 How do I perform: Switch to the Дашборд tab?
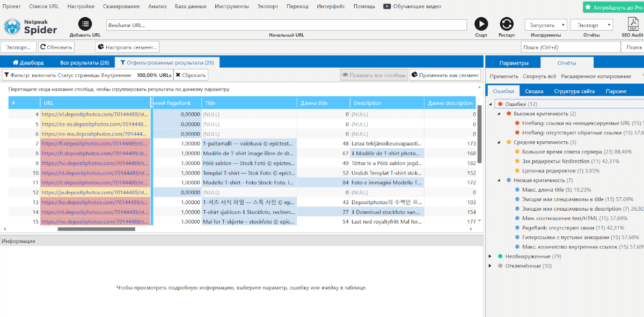(x=28, y=62)
